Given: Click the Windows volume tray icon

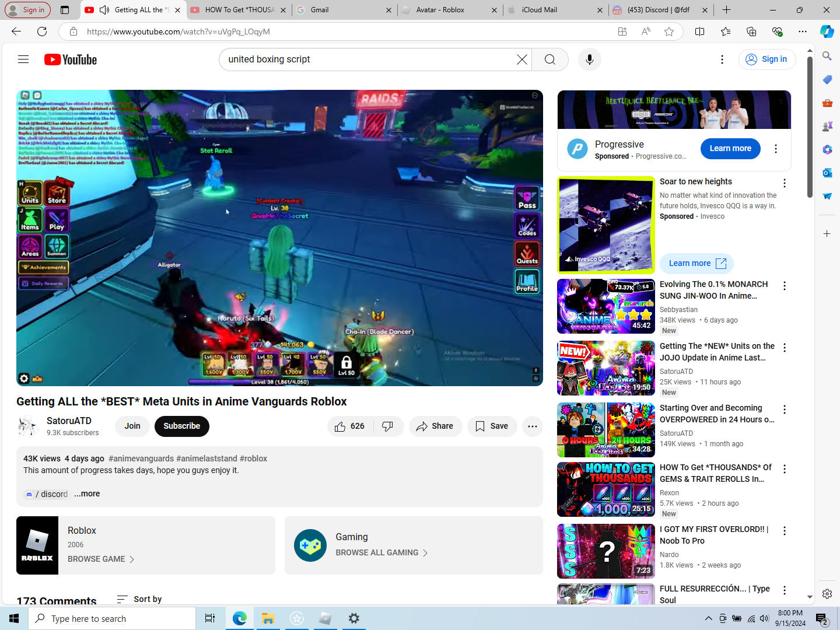Looking at the screenshot, I should [x=765, y=618].
